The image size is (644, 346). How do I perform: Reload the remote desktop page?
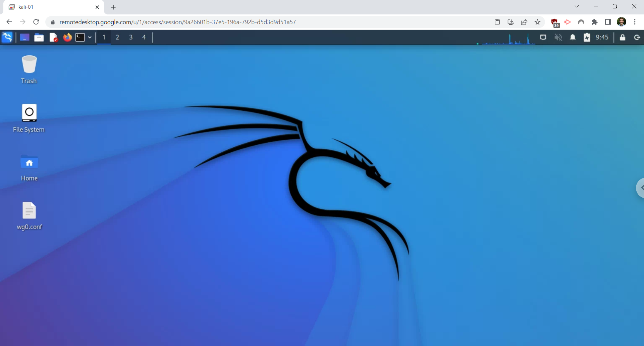coord(36,22)
